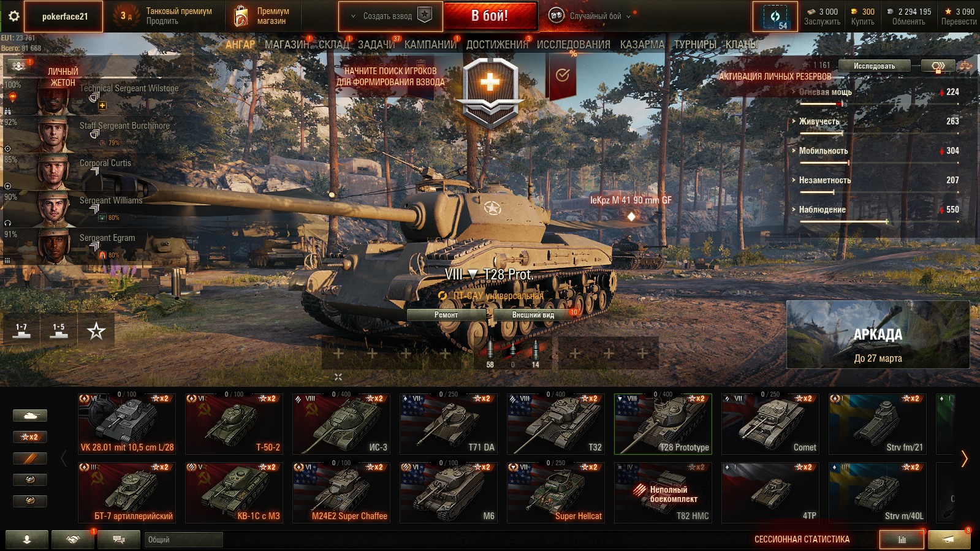Expand the Огневая мощь parameter
The width and height of the screenshot is (980, 551).
(825, 92)
